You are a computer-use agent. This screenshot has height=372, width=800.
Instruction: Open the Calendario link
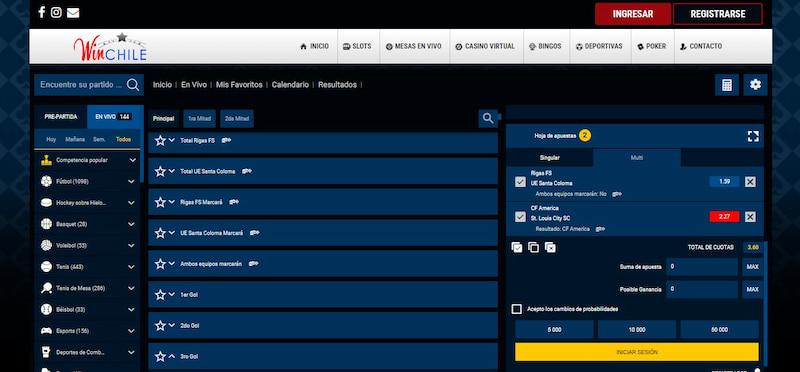(x=290, y=85)
